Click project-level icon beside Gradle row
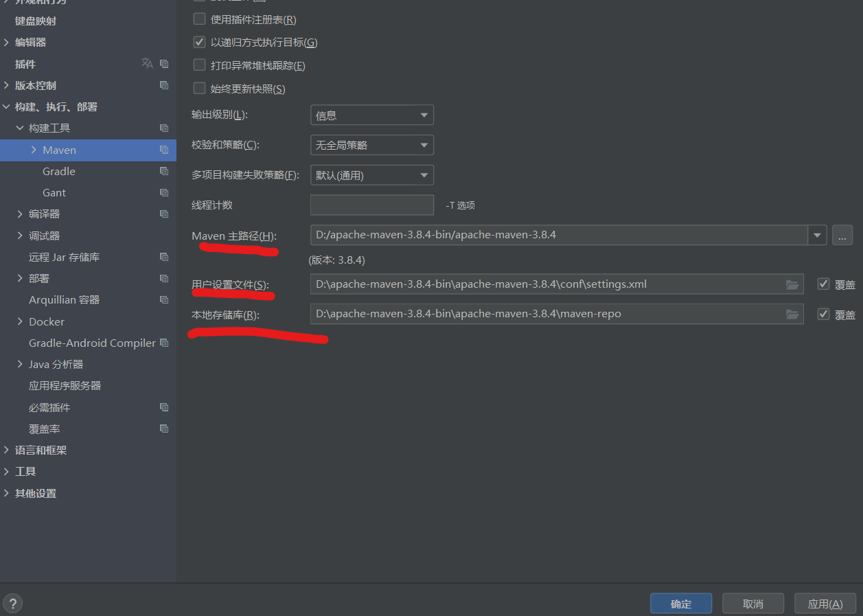Screen dimensions: 863x616 click(164, 171)
